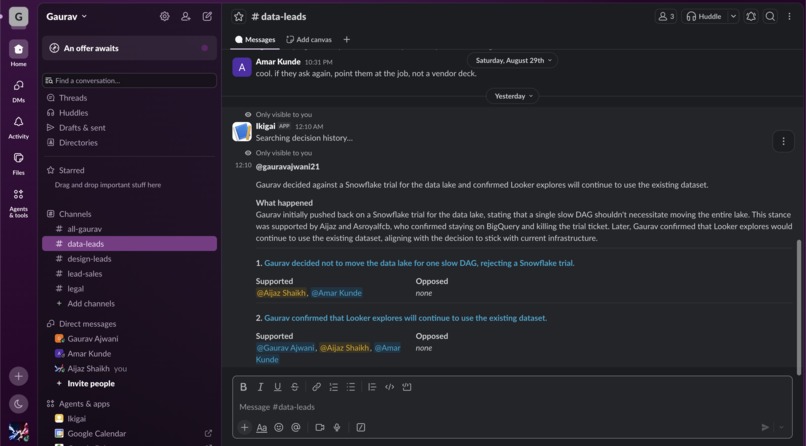Open channel notification bell settings
806x446 pixels.
pos(751,16)
